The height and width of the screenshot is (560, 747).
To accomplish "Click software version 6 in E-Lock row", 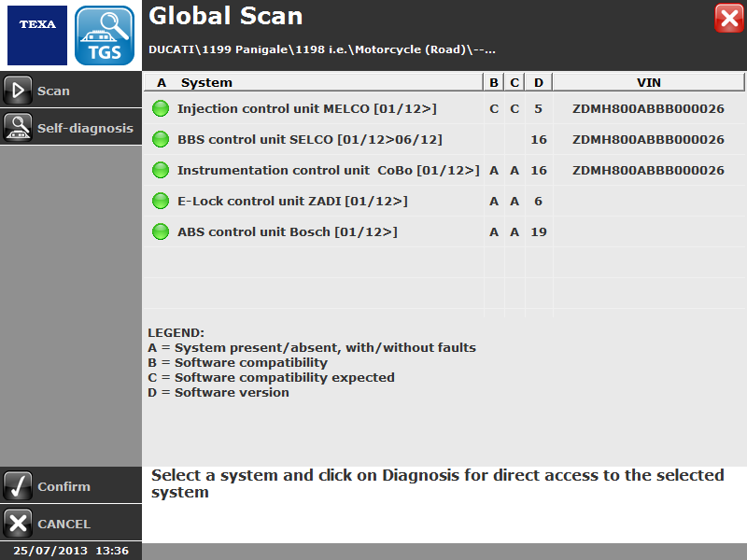I will [x=539, y=201].
